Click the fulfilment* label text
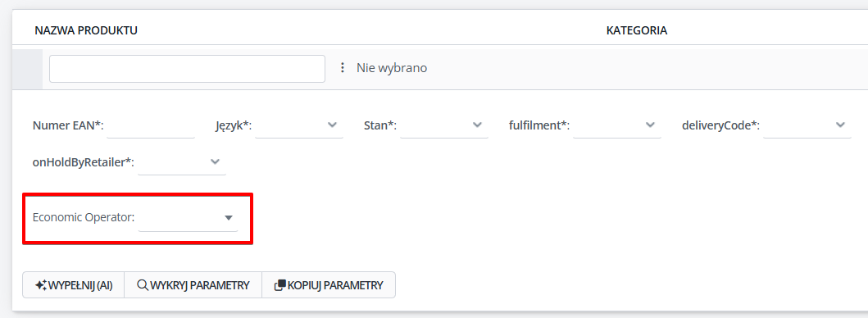 tap(539, 125)
